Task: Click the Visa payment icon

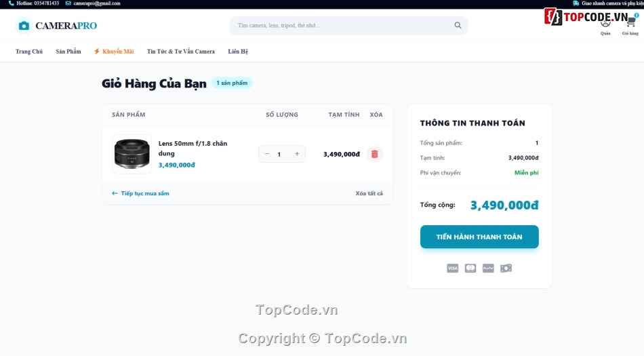Action: tap(452, 268)
